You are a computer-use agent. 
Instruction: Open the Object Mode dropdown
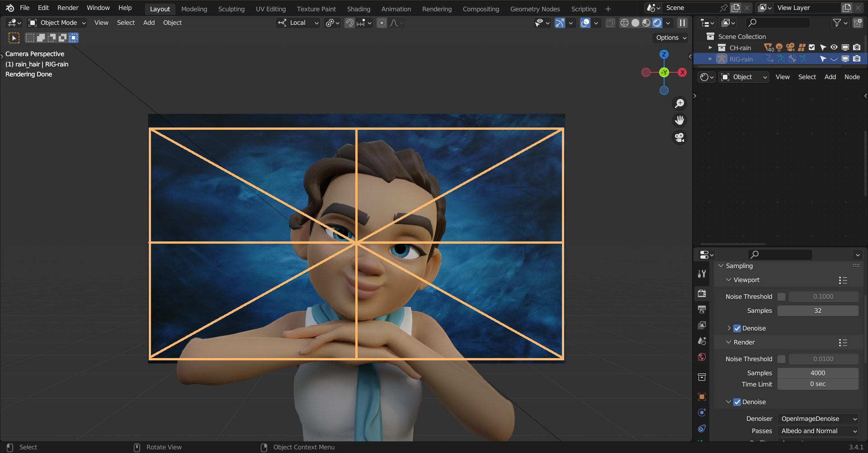pos(57,23)
